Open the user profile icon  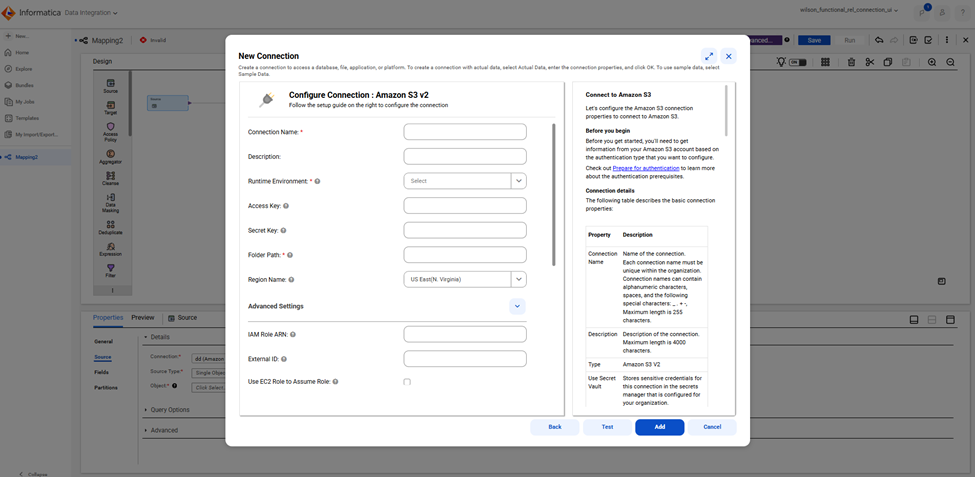tap(943, 12)
